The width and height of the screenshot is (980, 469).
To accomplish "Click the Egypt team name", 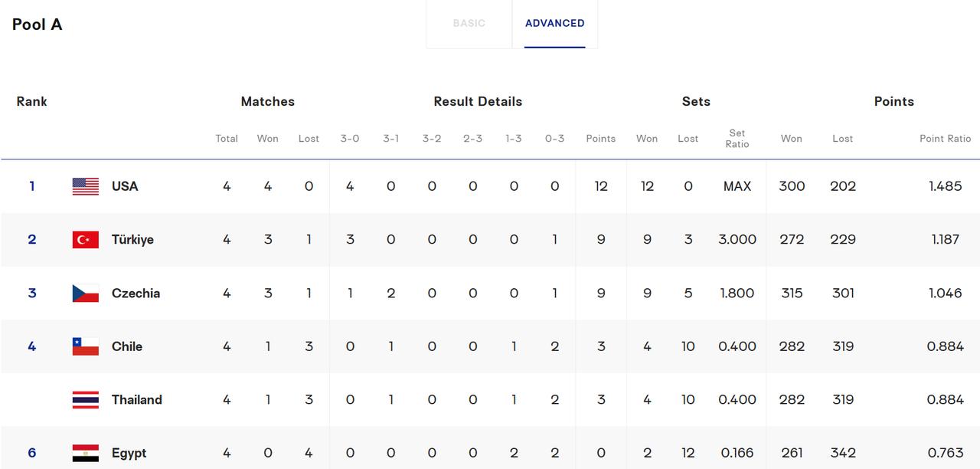I will 129,453.
